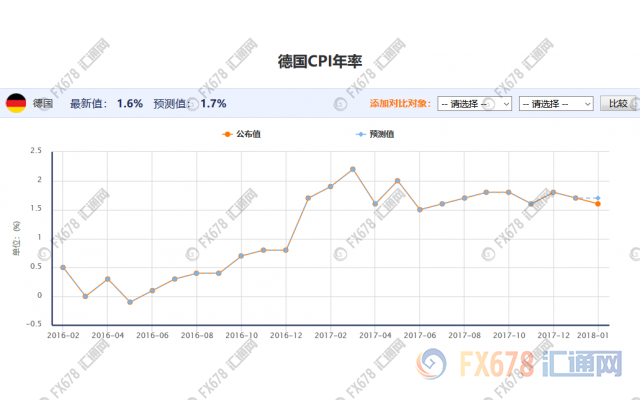Click the first data point for 2016-02
640x400 pixels.
coord(63,267)
